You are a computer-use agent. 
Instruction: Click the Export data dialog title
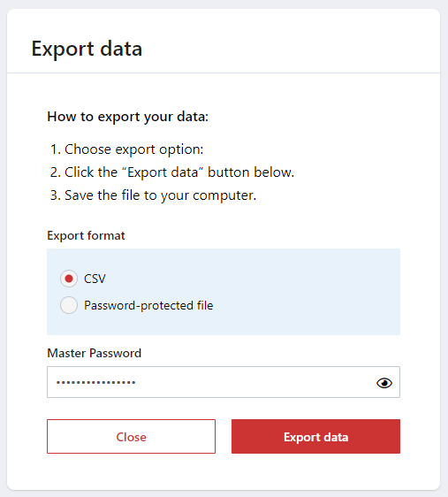87,49
